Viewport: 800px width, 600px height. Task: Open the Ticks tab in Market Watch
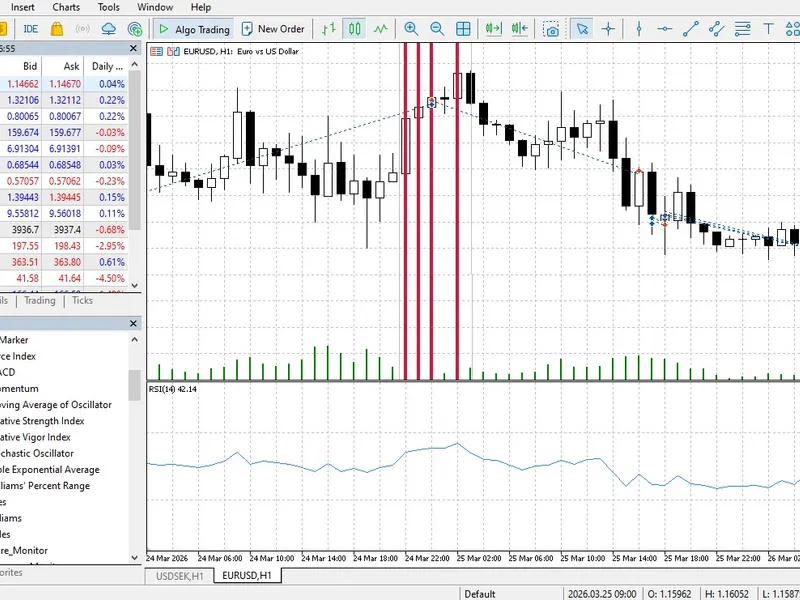[82, 301]
